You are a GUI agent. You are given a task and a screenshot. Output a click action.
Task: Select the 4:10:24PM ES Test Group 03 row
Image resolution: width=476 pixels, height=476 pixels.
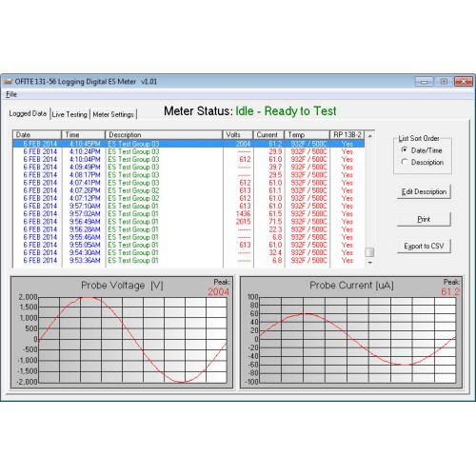pyautogui.click(x=188, y=151)
